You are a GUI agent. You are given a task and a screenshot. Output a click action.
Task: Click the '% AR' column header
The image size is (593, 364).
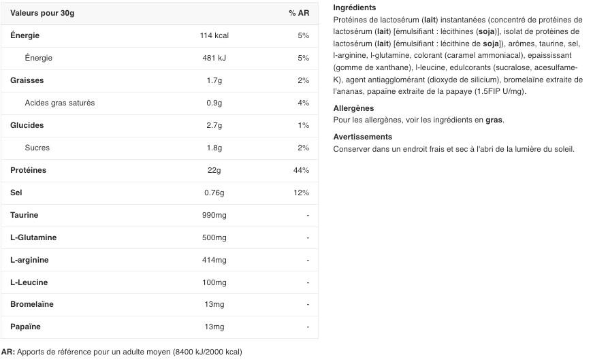click(299, 13)
